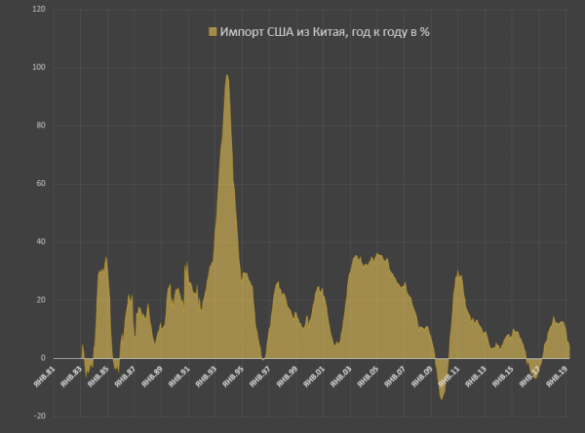Click x-axis label янв.11

(x=449, y=377)
